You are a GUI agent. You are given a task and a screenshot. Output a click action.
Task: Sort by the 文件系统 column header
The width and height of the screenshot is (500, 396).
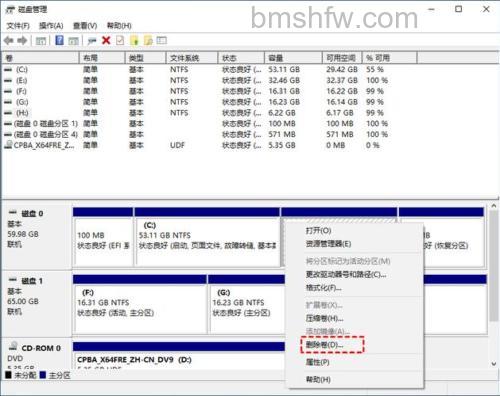coord(192,58)
